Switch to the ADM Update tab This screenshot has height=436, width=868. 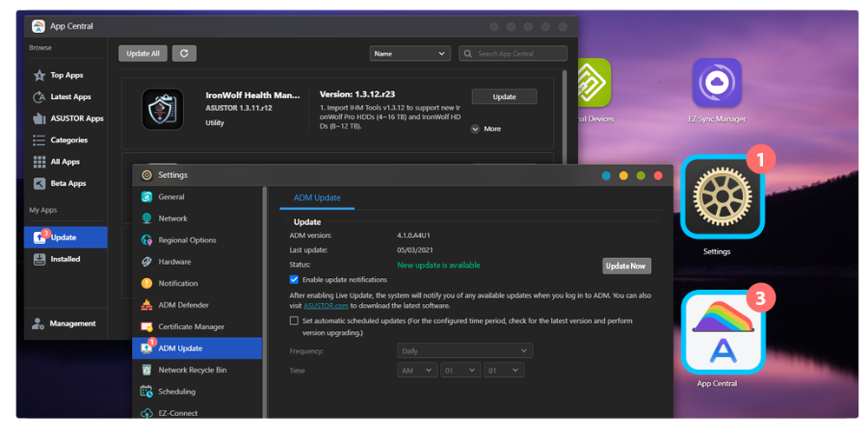point(317,198)
